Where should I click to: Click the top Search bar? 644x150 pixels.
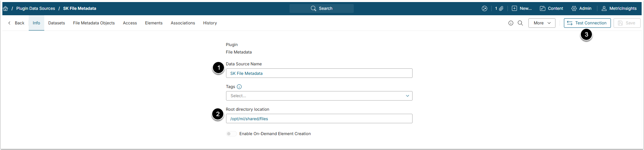pyautogui.click(x=321, y=8)
